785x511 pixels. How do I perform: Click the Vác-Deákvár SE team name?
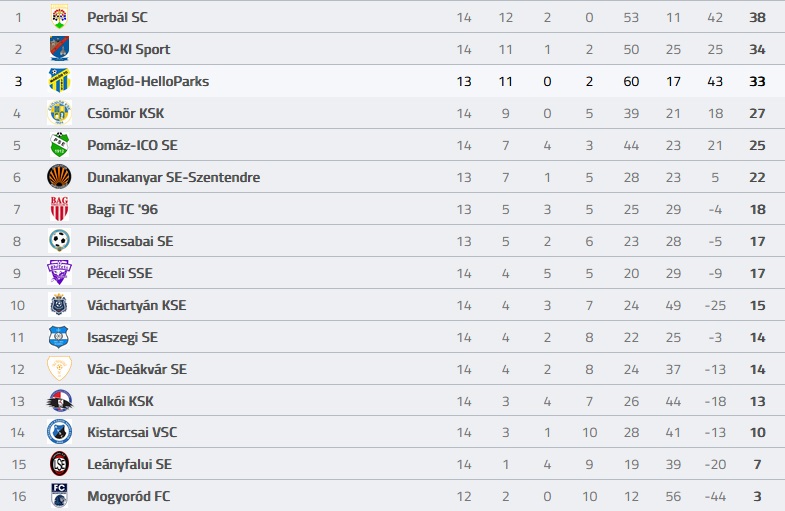click(x=137, y=369)
